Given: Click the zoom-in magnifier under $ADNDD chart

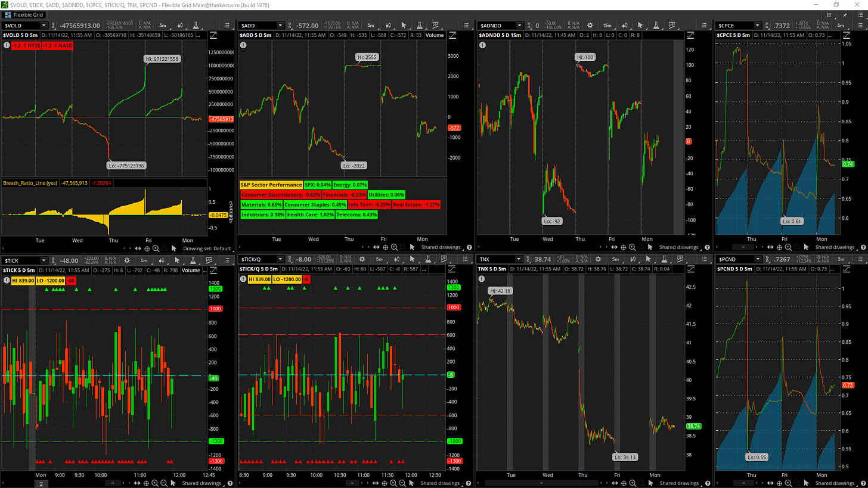Looking at the screenshot, I should click(632, 247).
